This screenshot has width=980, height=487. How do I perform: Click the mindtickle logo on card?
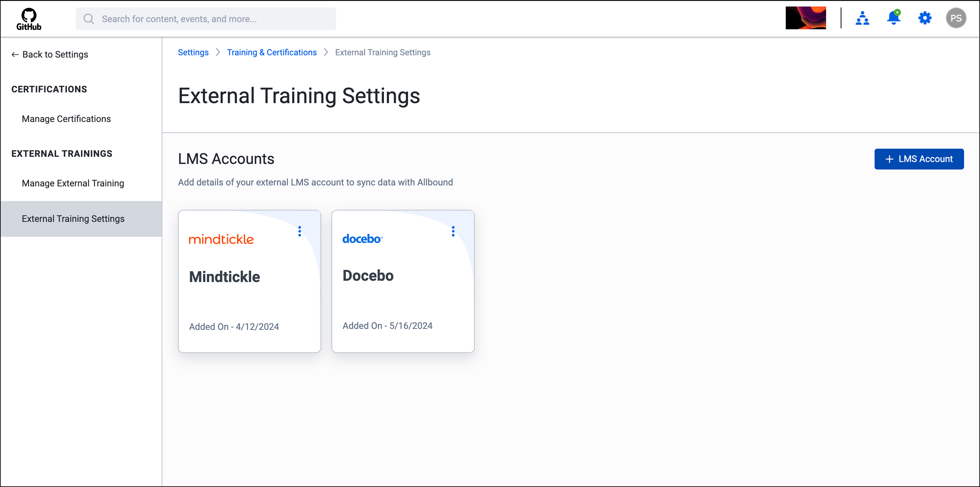pos(222,239)
